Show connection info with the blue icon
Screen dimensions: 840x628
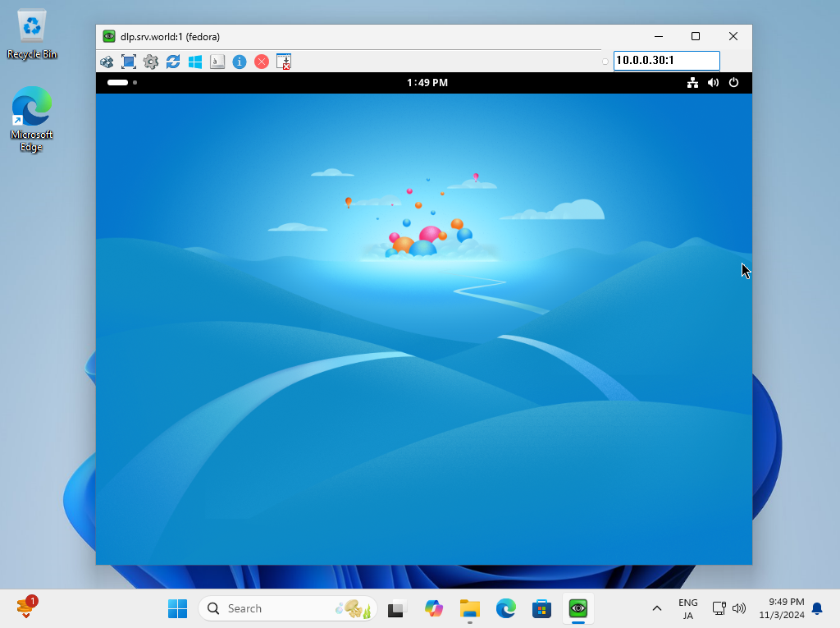(x=240, y=62)
